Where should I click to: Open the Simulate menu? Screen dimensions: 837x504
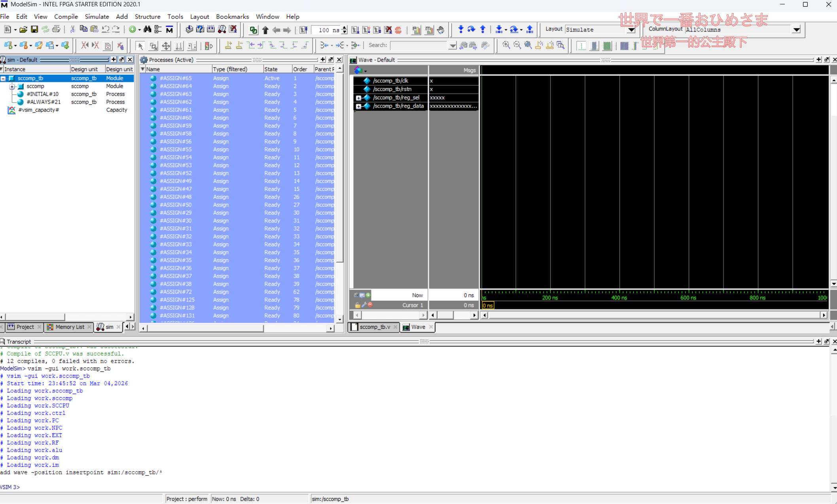[x=97, y=17]
